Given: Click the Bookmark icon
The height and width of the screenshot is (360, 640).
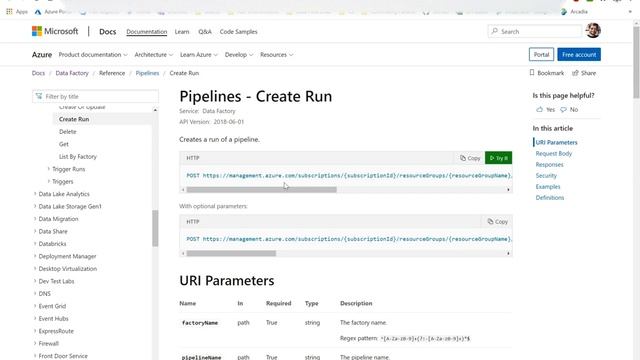Looking at the screenshot, I should click(x=531, y=73).
